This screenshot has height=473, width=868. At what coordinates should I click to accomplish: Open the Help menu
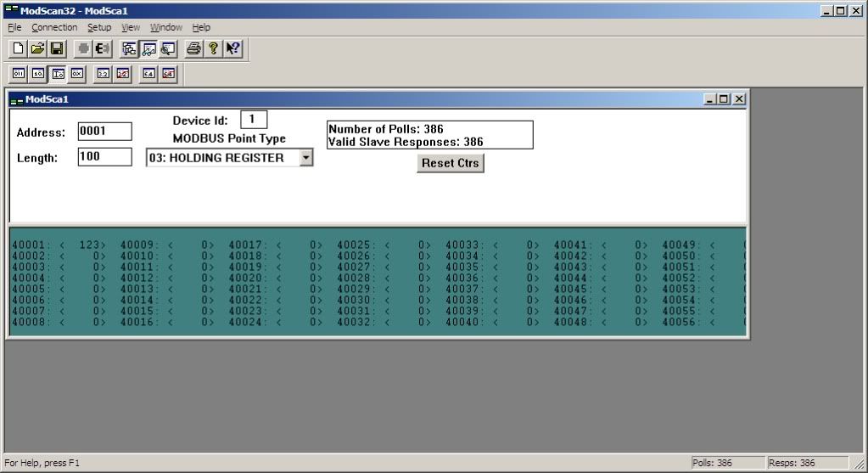point(201,27)
